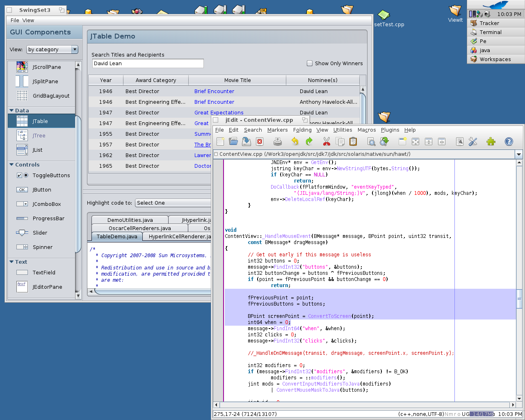Click the Great Expectations movie link
Viewport: 525px width, 420px height.
click(x=219, y=112)
